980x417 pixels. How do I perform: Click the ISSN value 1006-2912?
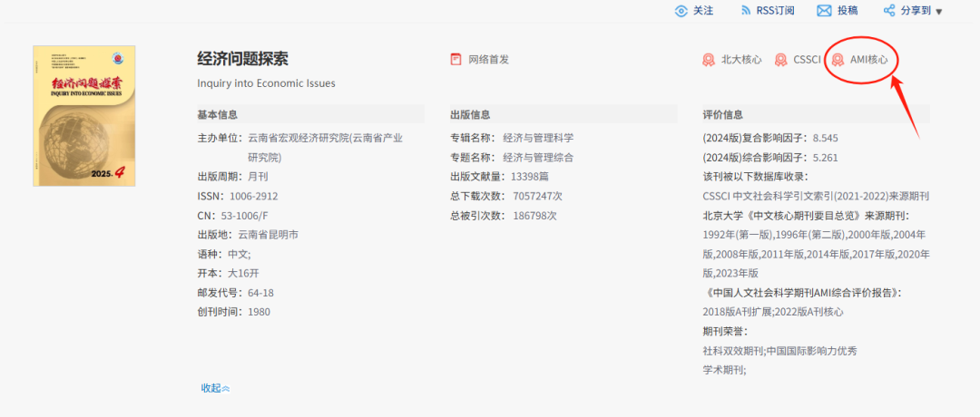[x=254, y=196]
